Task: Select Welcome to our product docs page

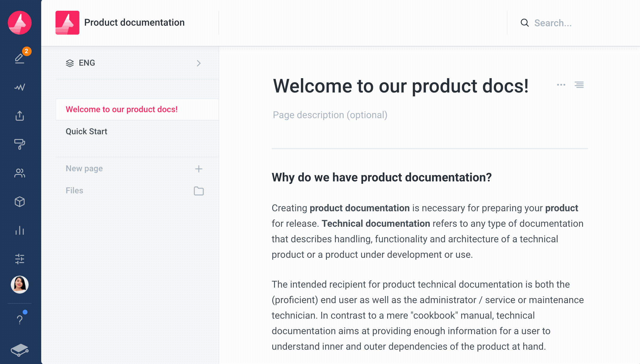Action: [x=122, y=109]
